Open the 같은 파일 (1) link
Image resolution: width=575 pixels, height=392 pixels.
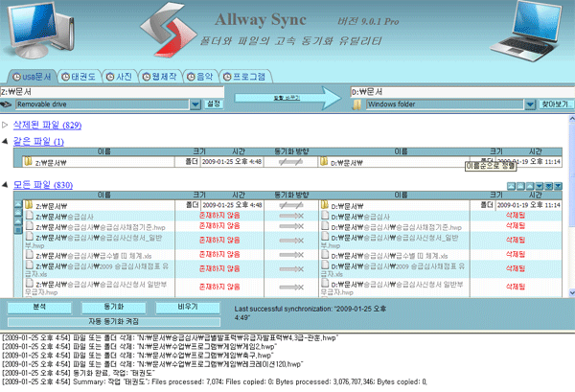pyautogui.click(x=38, y=141)
